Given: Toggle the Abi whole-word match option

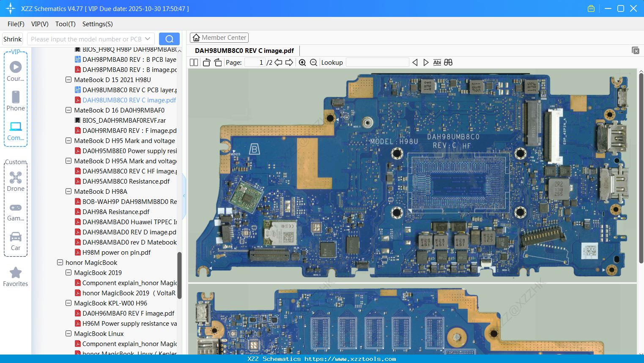Looking at the screenshot, I should (x=437, y=63).
